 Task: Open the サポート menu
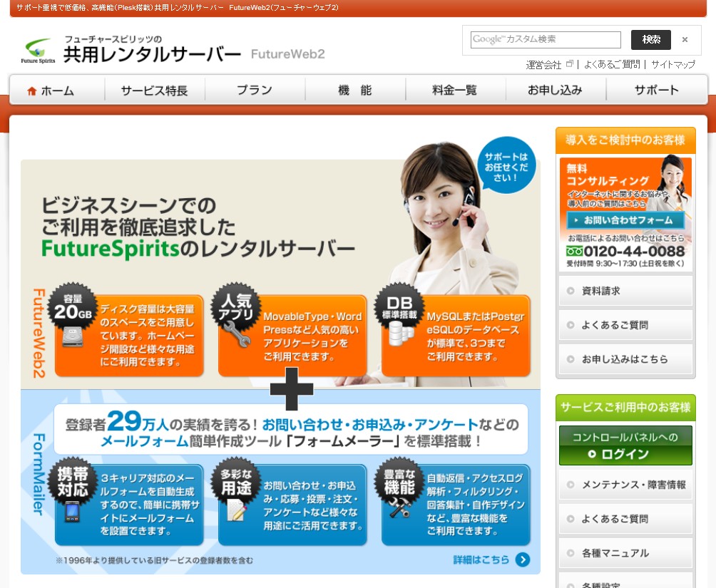657,91
